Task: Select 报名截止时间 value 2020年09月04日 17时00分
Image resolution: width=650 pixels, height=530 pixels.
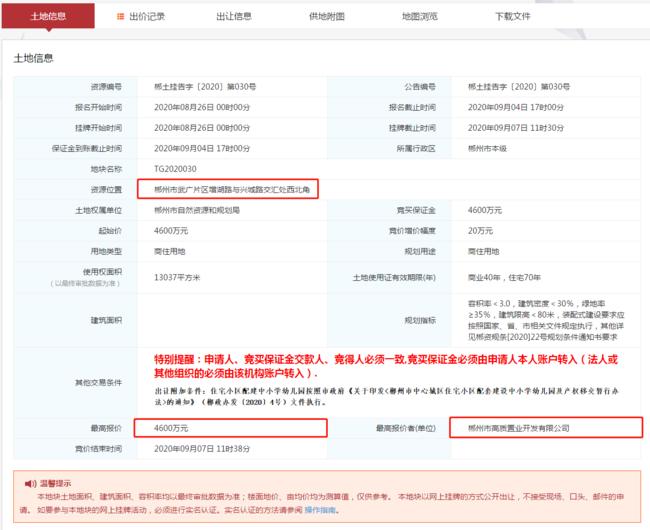Action: click(x=516, y=107)
